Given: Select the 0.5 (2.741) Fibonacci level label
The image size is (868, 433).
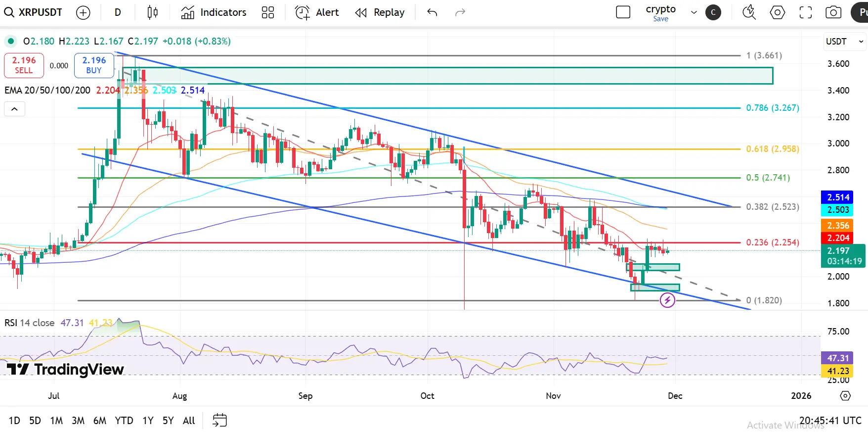Looking at the screenshot, I should coord(768,178).
